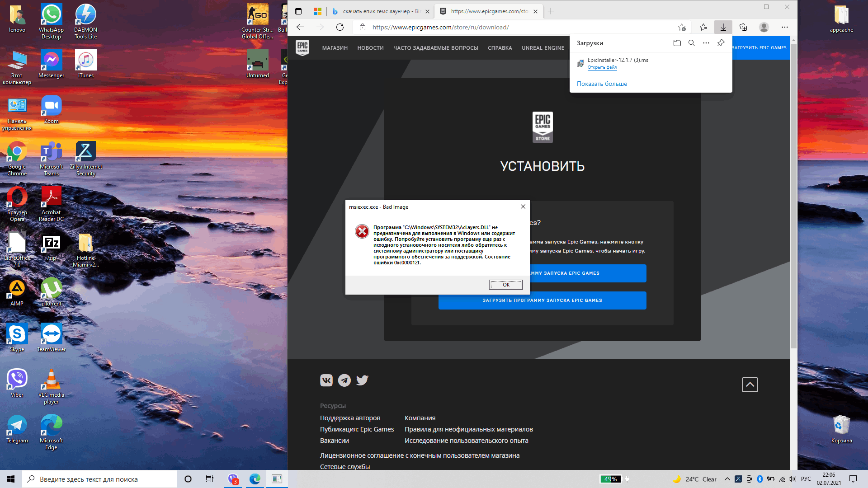
Task: Open Telegram desktop app
Action: click(x=16, y=427)
